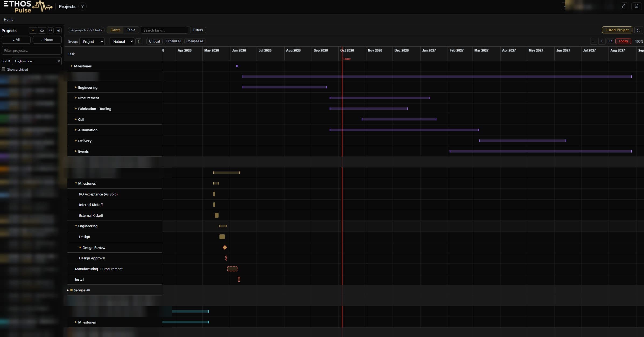Viewport: 644px width, 337px height.
Task: Click the Task column header
Action: point(71,54)
